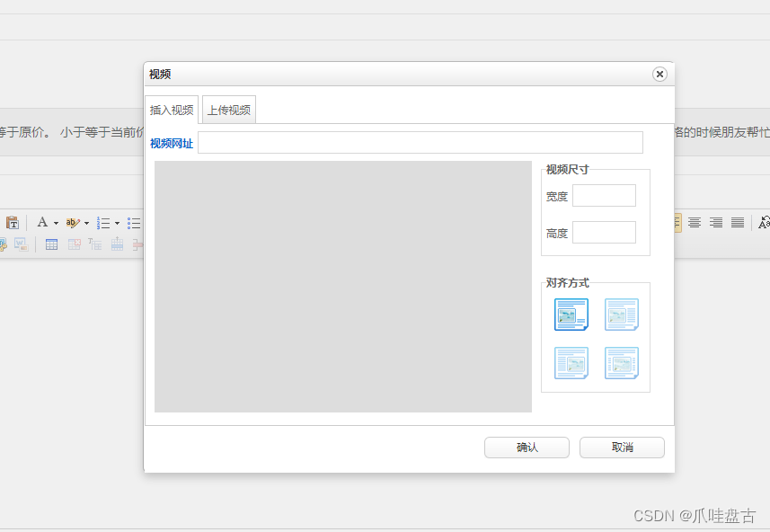770x532 pixels.
Task: Click the 视频网址 URL input field
Action: click(420, 143)
